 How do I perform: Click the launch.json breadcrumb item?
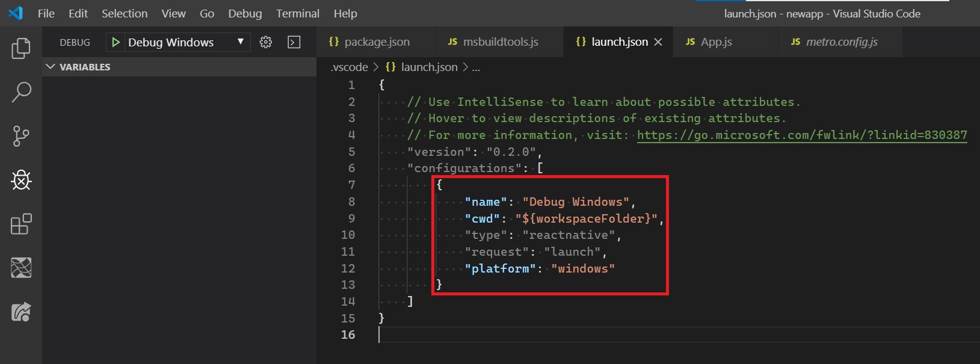point(429,67)
